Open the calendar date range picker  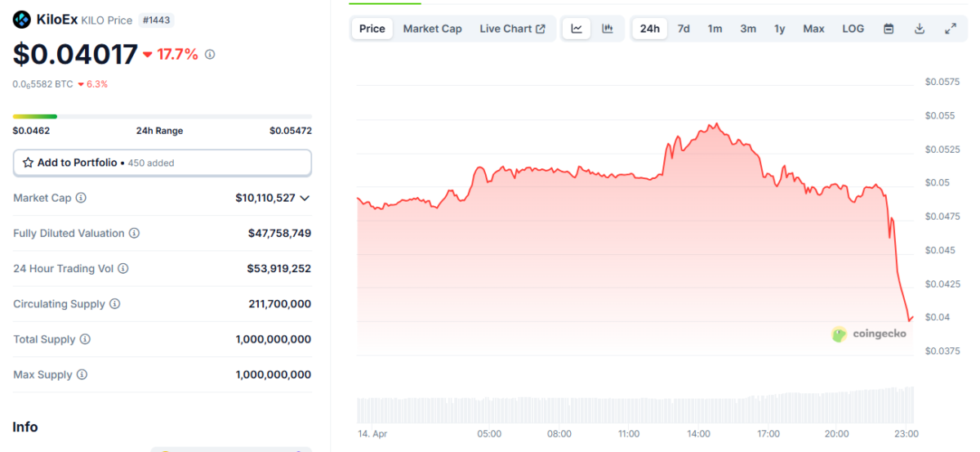click(x=889, y=29)
